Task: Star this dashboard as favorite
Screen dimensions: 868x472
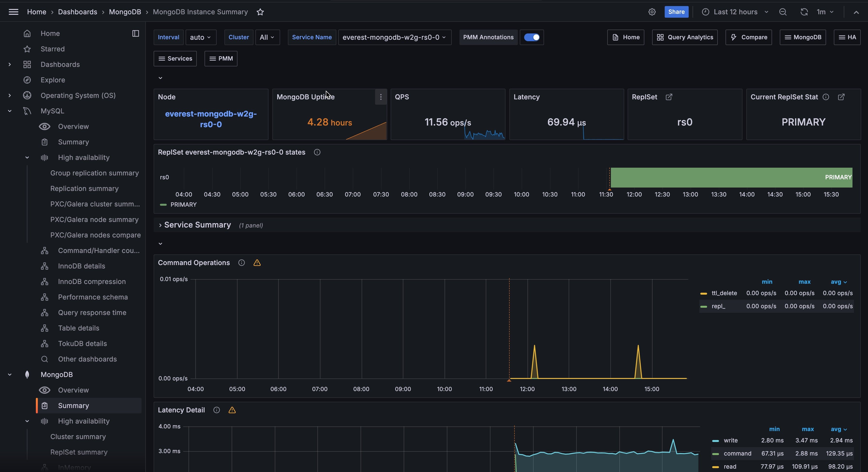Action: [x=260, y=12]
